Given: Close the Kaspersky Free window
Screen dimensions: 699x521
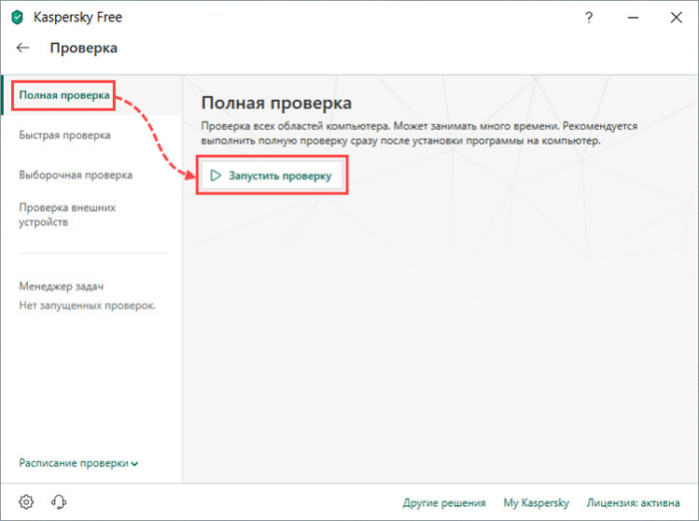Looking at the screenshot, I should point(676,17).
